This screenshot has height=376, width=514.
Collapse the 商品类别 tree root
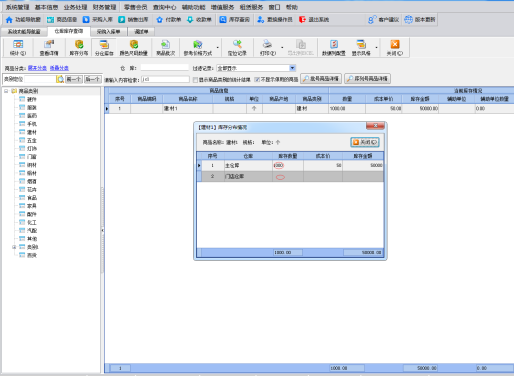pyautogui.click(x=6, y=91)
